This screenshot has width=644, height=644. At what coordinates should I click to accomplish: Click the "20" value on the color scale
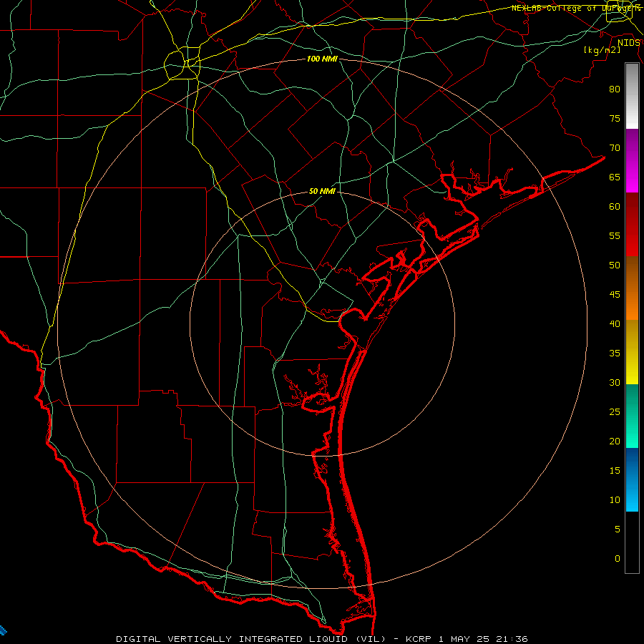click(x=615, y=441)
